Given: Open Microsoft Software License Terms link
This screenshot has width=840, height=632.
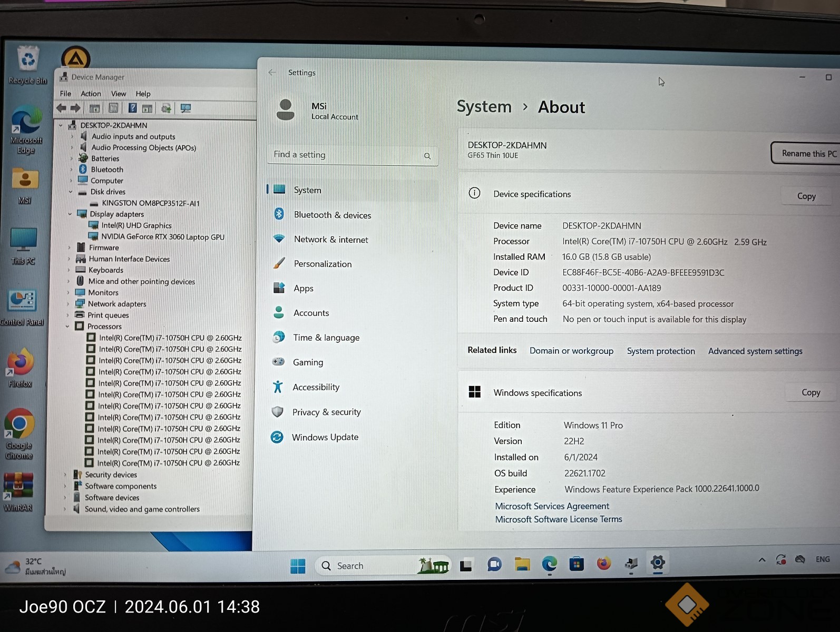Looking at the screenshot, I should (x=559, y=519).
